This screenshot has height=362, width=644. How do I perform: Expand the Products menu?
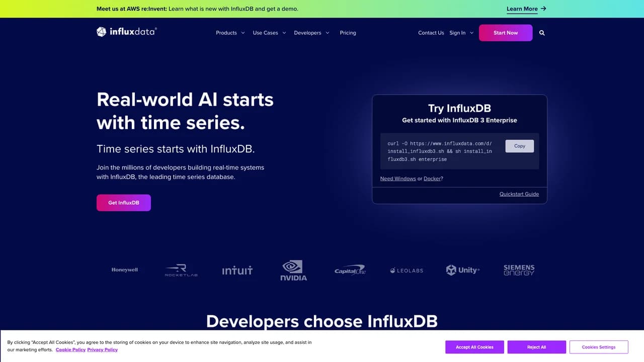[230, 33]
